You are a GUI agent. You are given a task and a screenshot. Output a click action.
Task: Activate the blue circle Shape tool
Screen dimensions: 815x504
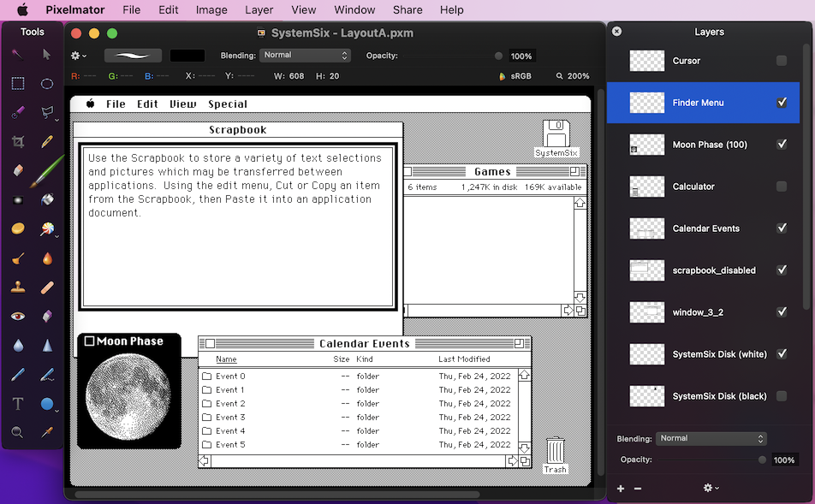click(47, 404)
